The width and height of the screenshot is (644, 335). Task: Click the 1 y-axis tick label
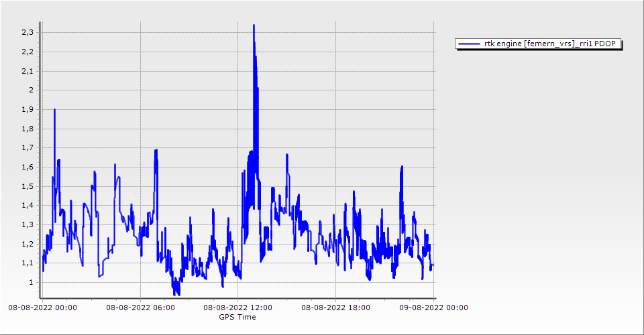(x=31, y=282)
